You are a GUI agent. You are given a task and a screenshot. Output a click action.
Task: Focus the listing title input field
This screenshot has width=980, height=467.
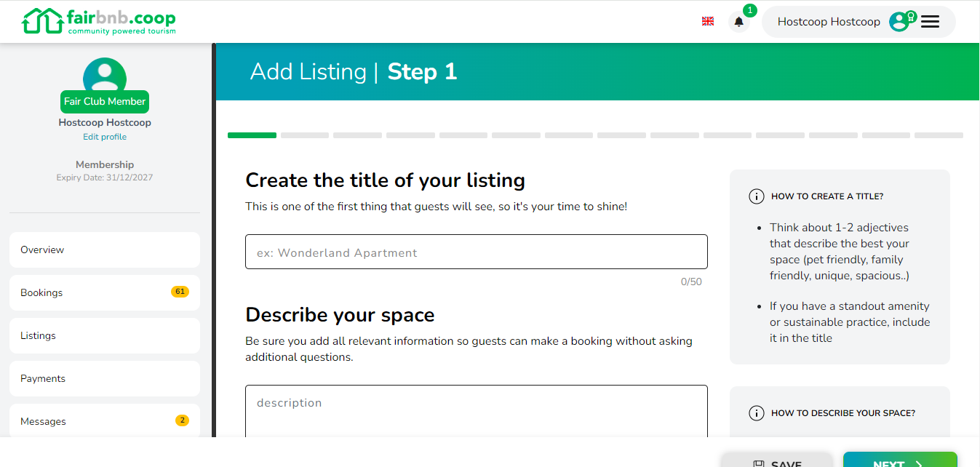coord(477,252)
